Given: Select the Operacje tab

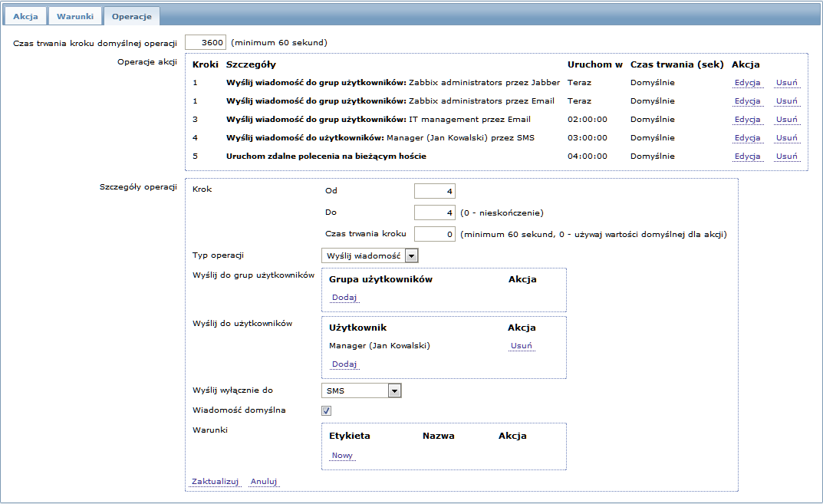Looking at the screenshot, I should [x=132, y=16].
